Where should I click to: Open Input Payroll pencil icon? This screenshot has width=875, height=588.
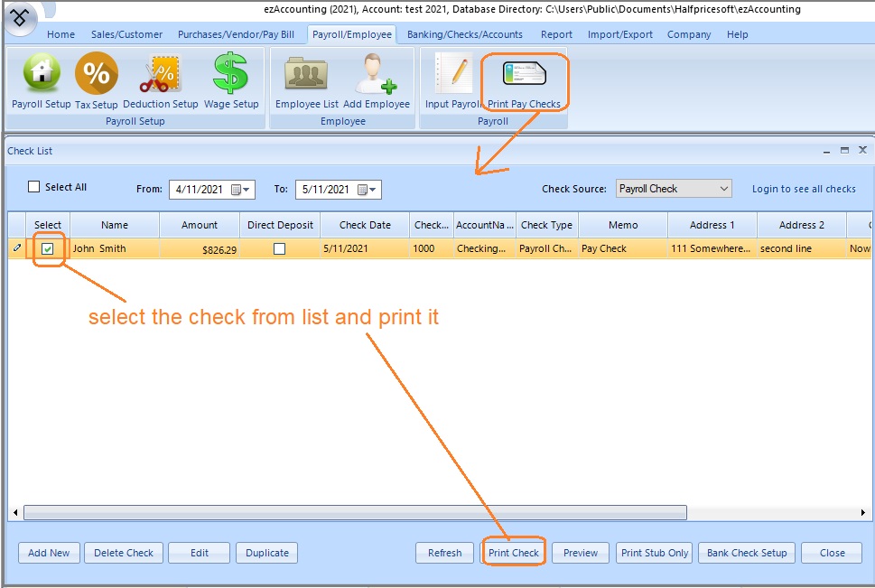click(453, 76)
